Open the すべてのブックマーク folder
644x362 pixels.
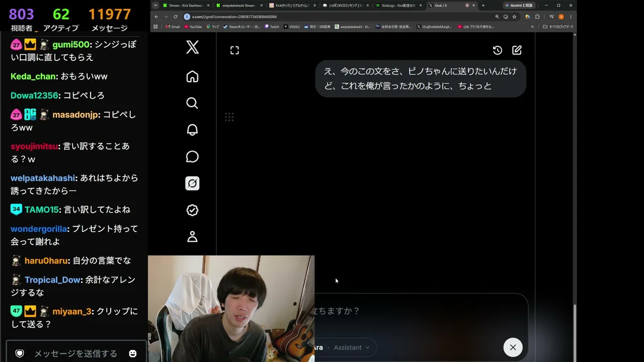[558, 27]
